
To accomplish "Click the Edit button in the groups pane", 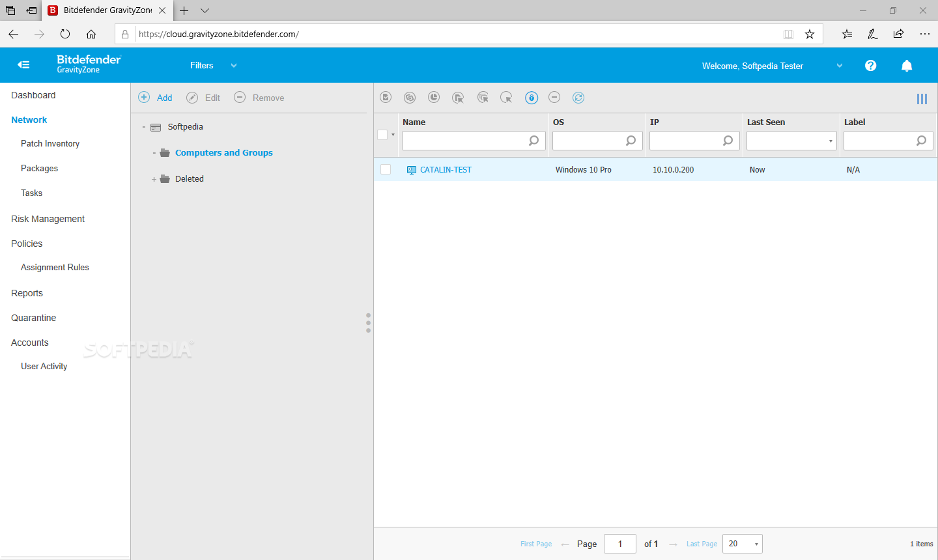I will coord(203,98).
